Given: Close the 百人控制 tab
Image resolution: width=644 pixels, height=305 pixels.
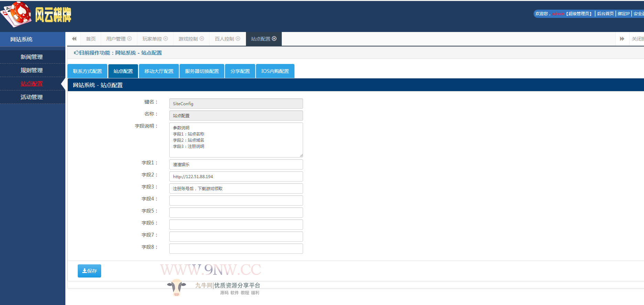Looking at the screenshot, I should tap(238, 39).
